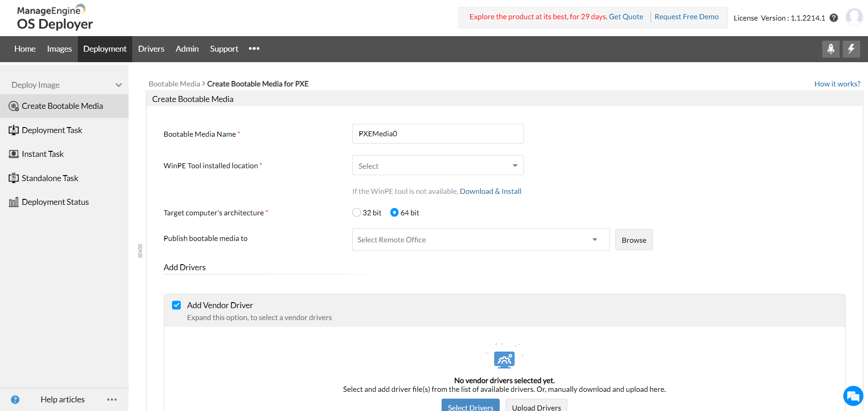The height and width of the screenshot is (411, 868).
Task: Click the Create Bootable Media disc icon
Action: click(x=14, y=106)
